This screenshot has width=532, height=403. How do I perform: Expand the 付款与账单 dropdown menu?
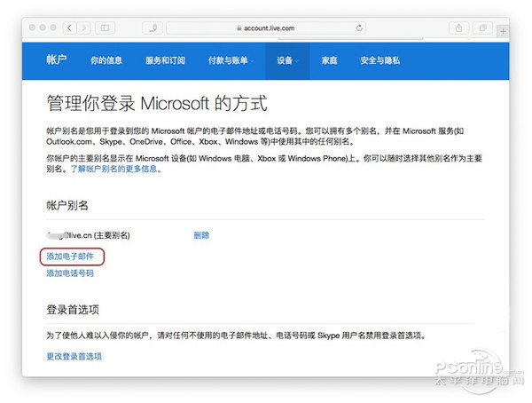[231, 60]
